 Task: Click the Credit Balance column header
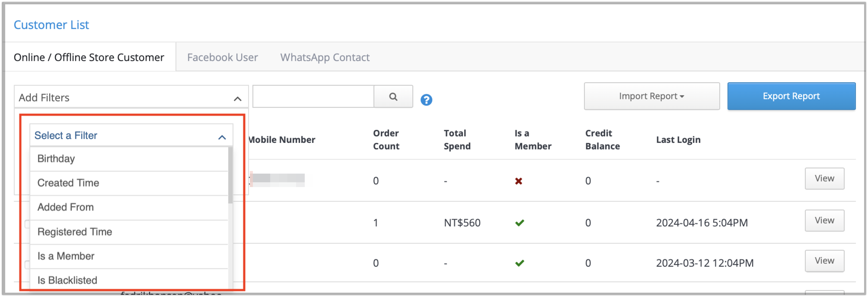coord(603,140)
